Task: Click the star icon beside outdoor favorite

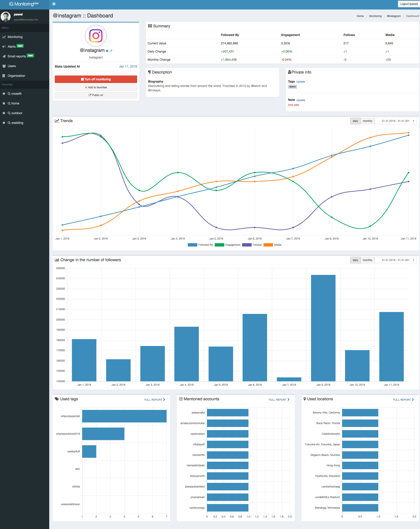Action: 4,113
